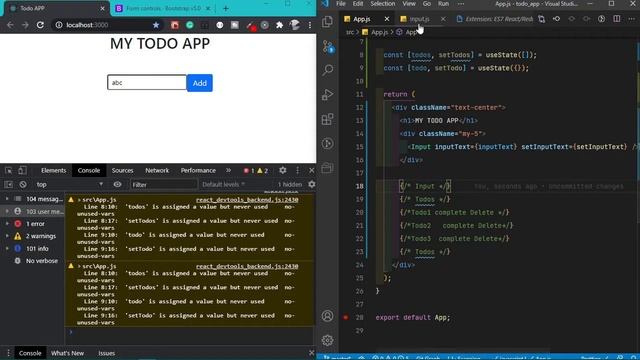
Task: Open first react_devtools_backend.js:2430 link
Action: pyautogui.click(x=247, y=200)
